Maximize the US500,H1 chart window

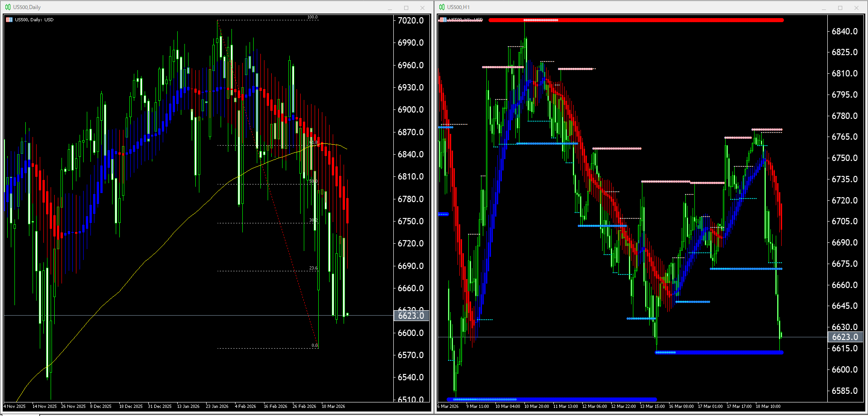(840, 8)
